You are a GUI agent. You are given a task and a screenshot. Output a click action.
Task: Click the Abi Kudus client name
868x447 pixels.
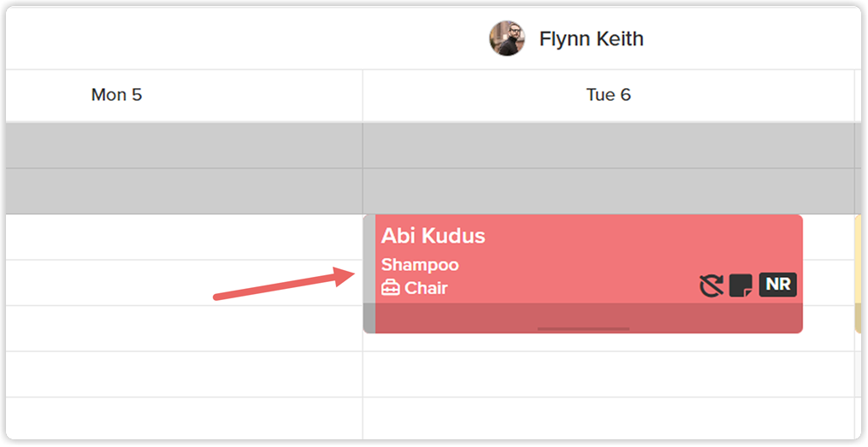click(433, 236)
